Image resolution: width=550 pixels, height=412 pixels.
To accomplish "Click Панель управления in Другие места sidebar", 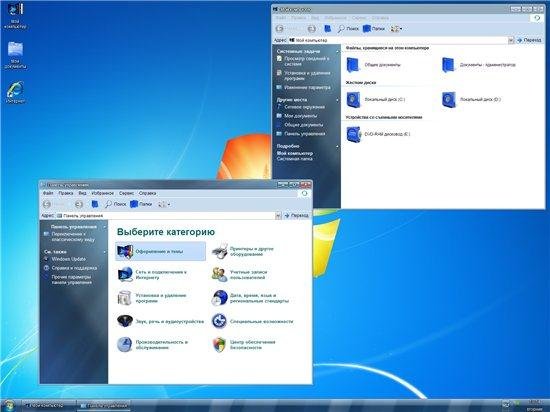I will pyautogui.click(x=305, y=134).
